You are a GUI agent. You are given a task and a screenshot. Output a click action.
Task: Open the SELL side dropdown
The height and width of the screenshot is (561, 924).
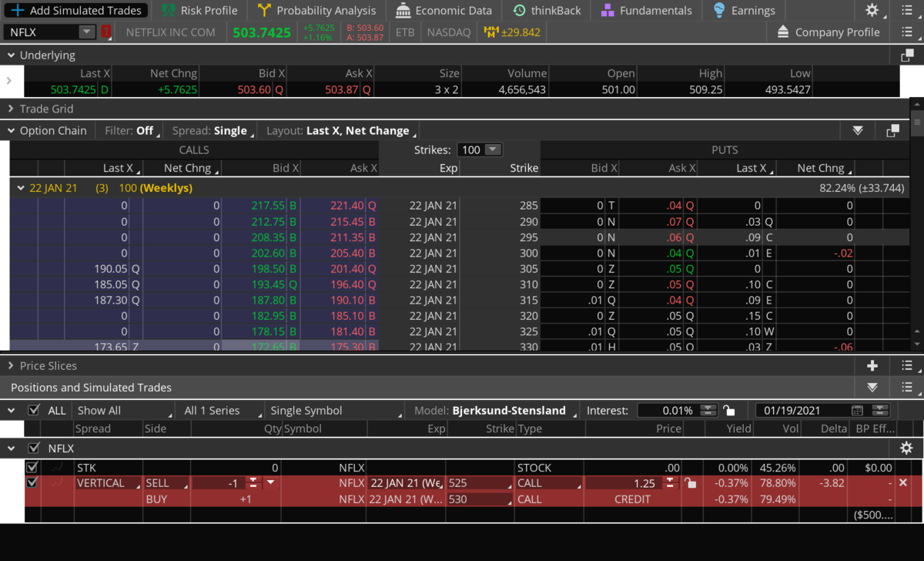[166, 483]
